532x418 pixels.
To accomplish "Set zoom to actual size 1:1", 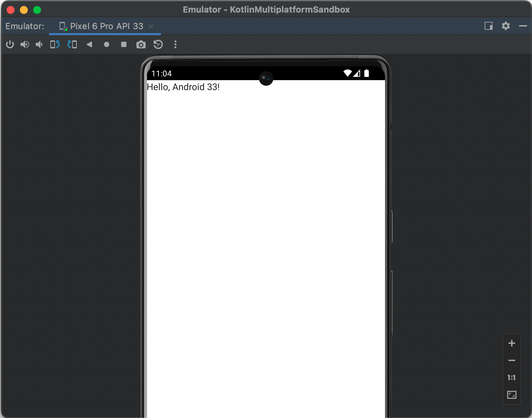I will 511,378.
